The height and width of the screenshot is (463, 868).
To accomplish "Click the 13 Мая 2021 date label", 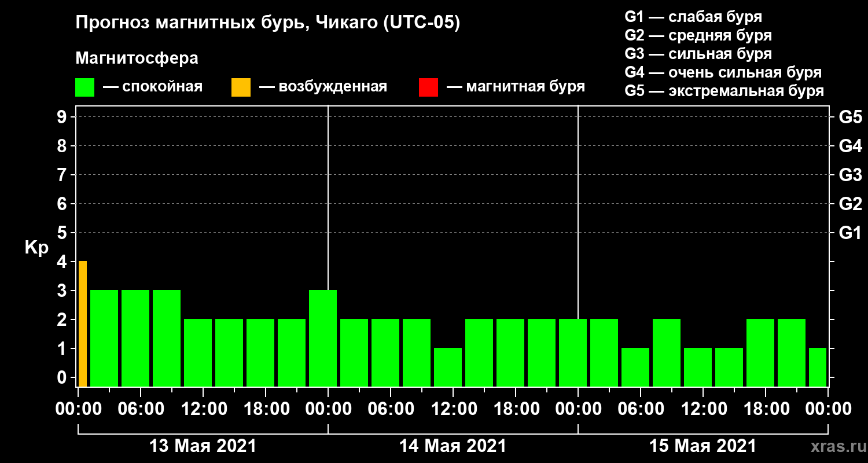I will pyautogui.click(x=203, y=446).
